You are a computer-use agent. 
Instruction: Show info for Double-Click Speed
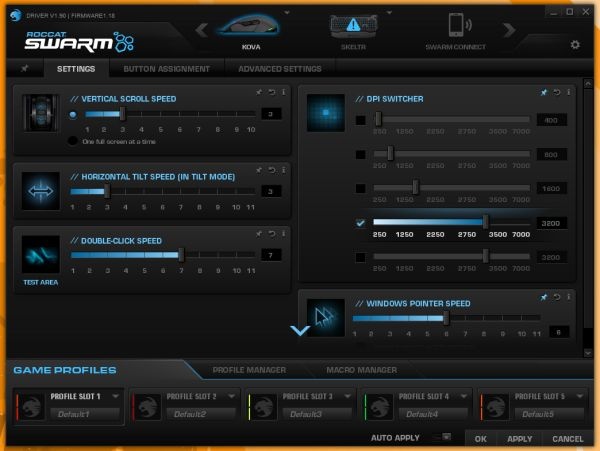pyautogui.click(x=284, y=233)
